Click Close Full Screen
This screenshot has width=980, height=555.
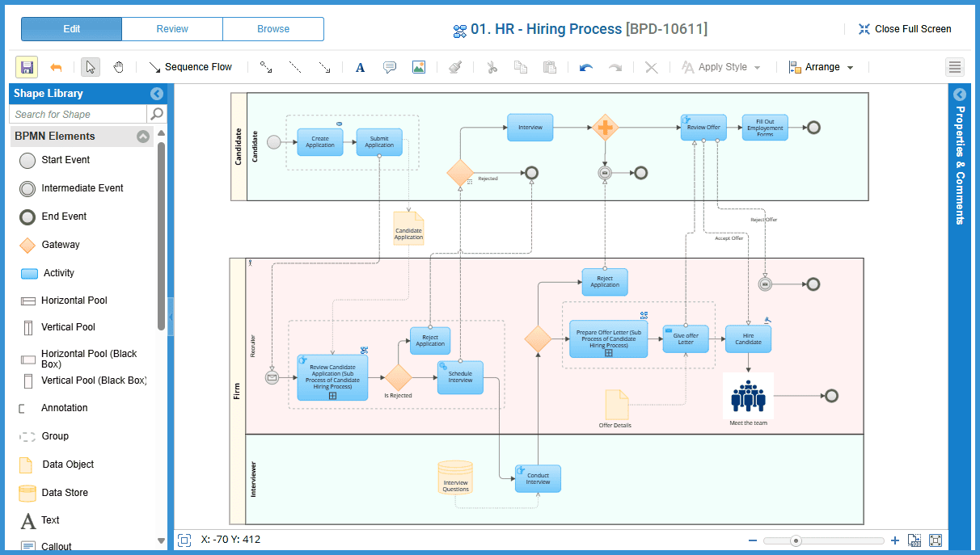(x=904, y=29)
